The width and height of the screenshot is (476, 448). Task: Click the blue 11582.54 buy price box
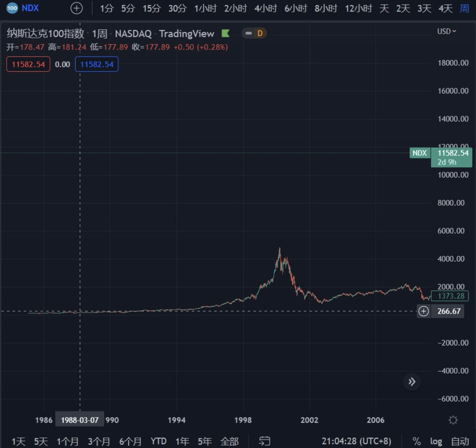(97, 64)
